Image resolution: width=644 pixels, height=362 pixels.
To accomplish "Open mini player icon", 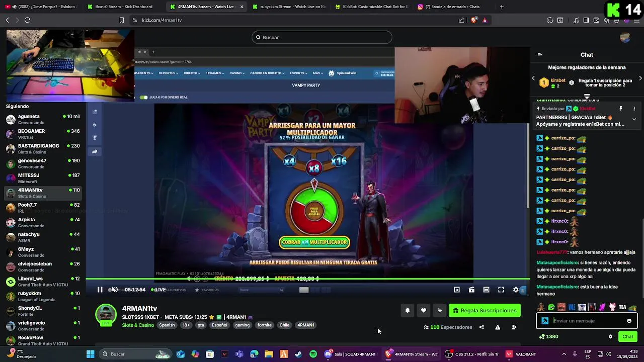I will click(x=457, y=290).
